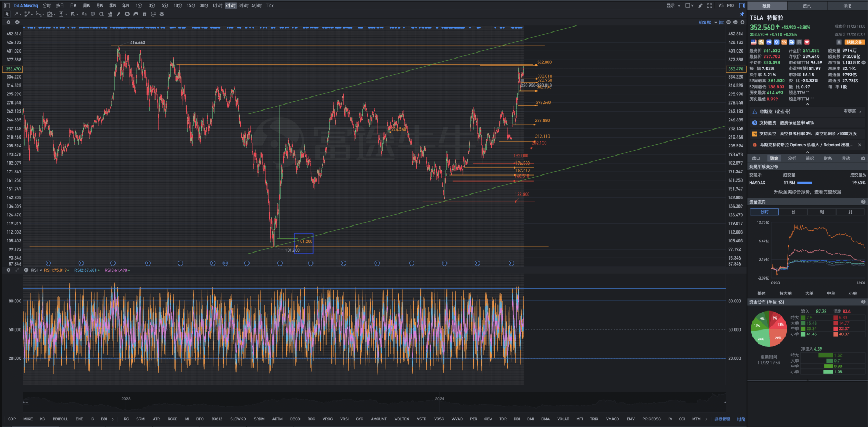Close the RSI indicator panel
Viewport: 868px width, 427px height.
[26, 270]
